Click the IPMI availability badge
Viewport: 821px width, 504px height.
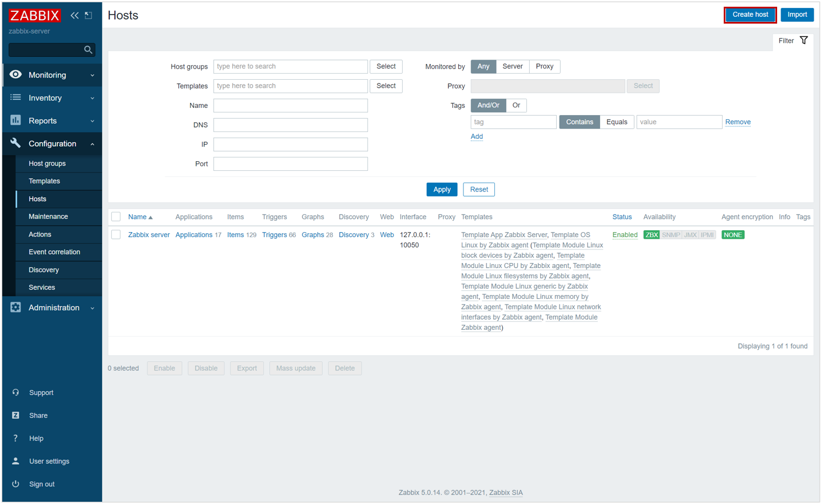point(707,235)
